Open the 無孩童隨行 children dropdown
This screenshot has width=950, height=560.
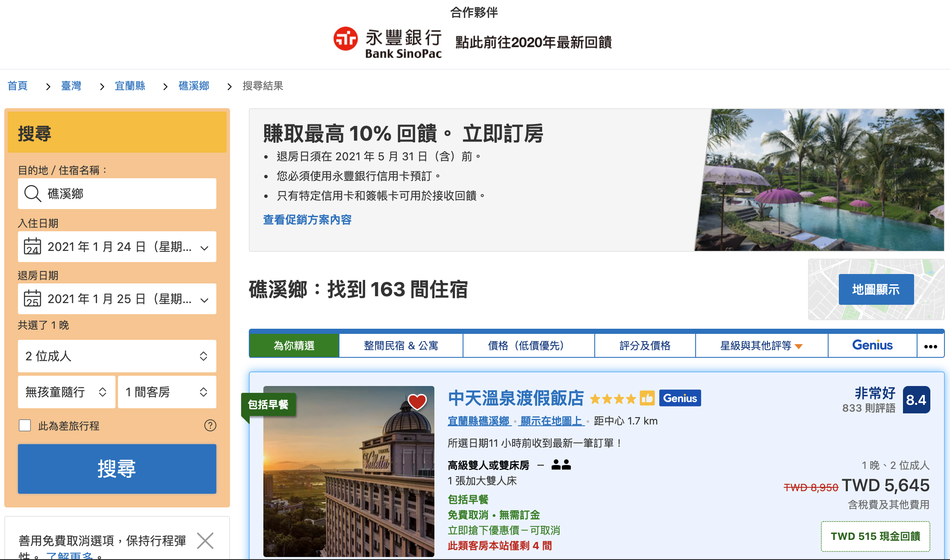point(67,392)
